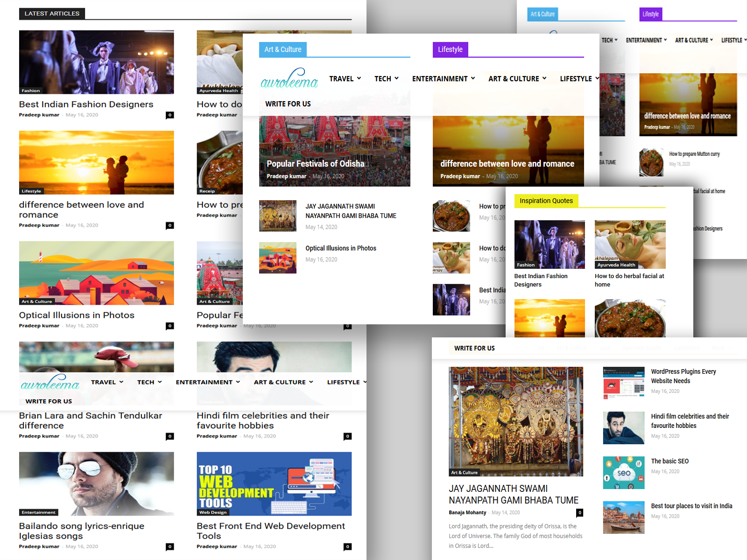Select the yellow Inspiration Quotes tab
Screen dimensions: 747x560
point(546,201)
